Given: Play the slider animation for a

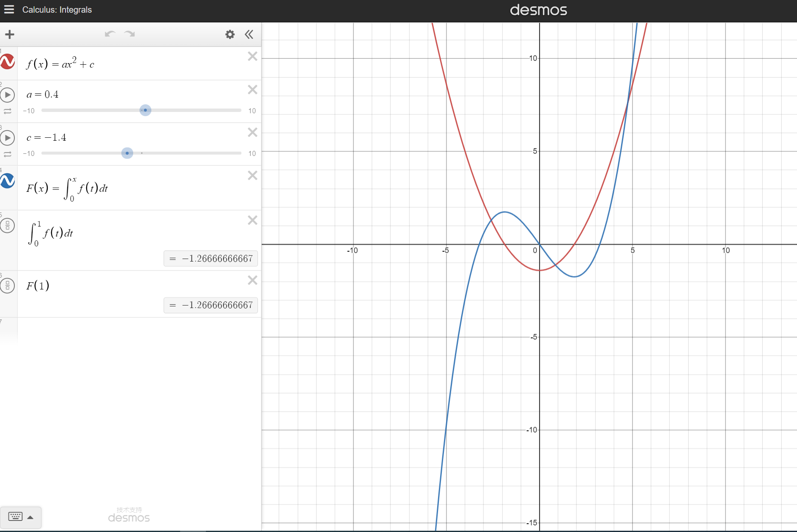Looking at the screenshot, I should [8, 95].
